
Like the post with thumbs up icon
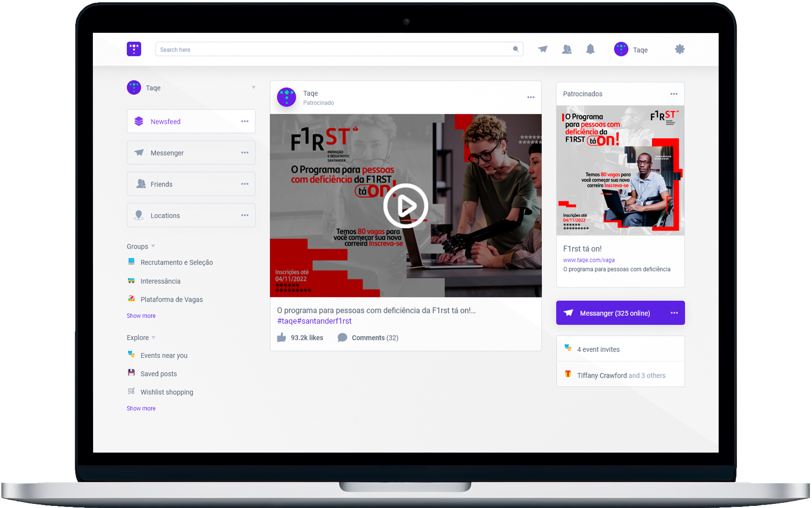[x=281, y=337]
